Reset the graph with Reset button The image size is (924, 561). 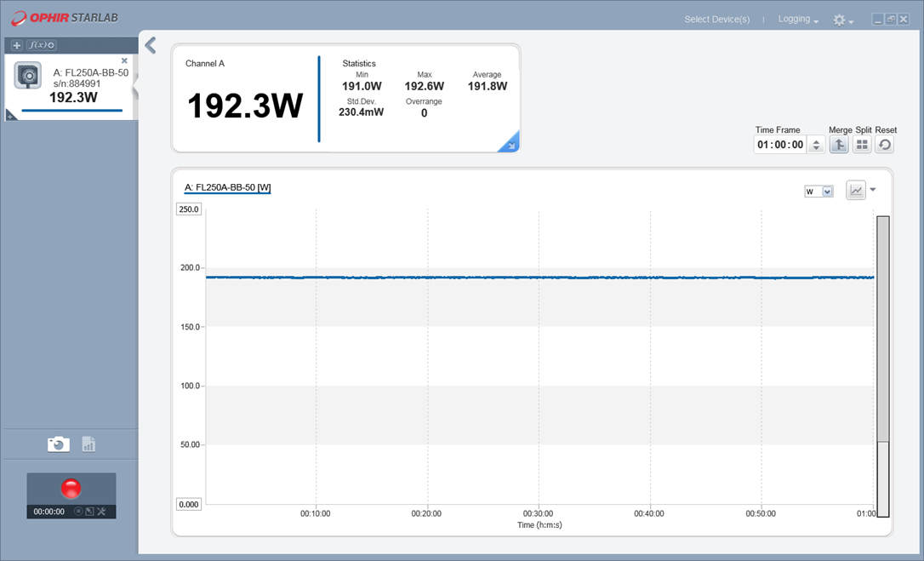click(885, 145)
